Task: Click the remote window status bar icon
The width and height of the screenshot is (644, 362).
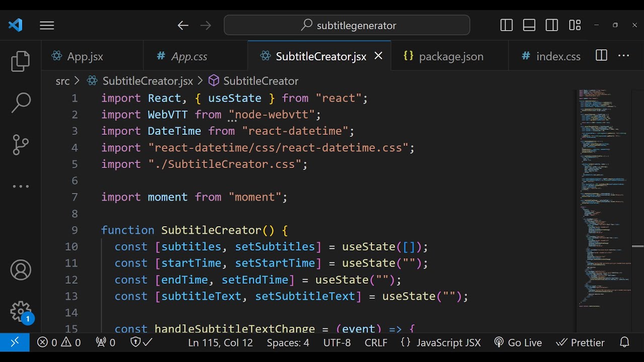Action: click(15, 342)
